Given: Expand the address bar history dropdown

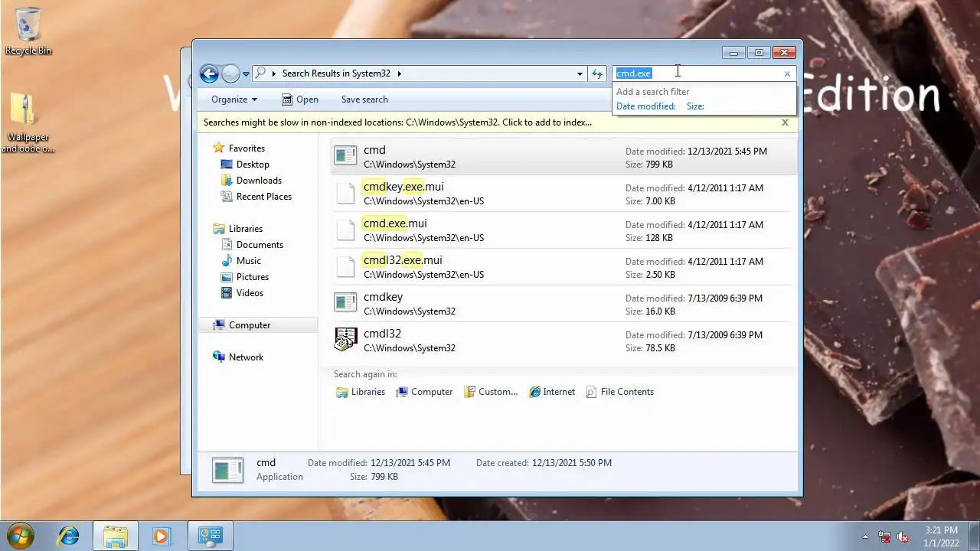Looking at the screenshot, I should tap(580, 73).
